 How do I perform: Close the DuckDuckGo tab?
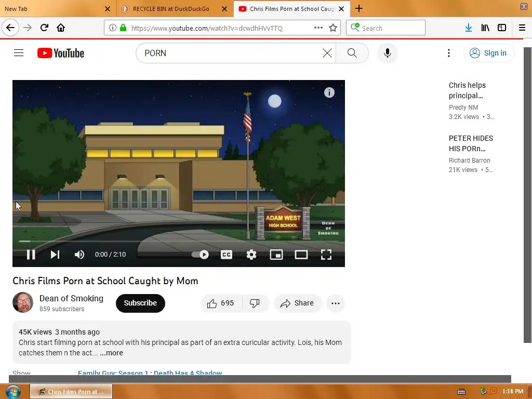(224, 9)
